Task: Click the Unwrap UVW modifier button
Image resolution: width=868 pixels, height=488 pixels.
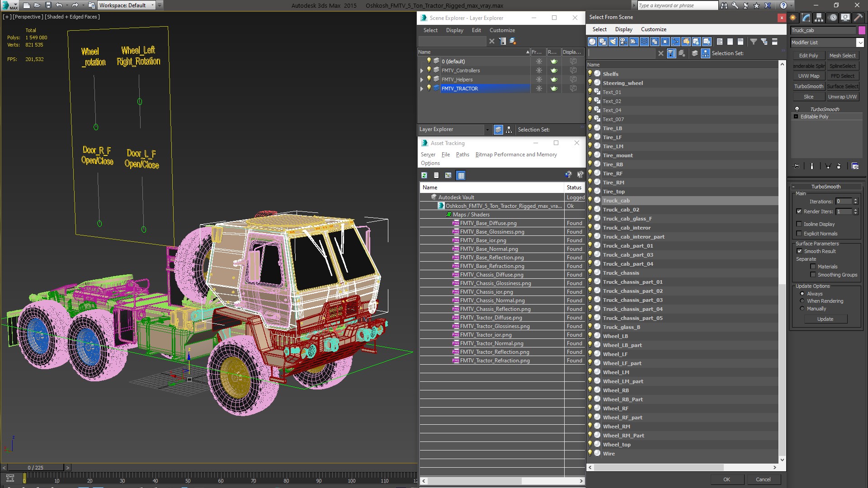Action: (842, 97)
